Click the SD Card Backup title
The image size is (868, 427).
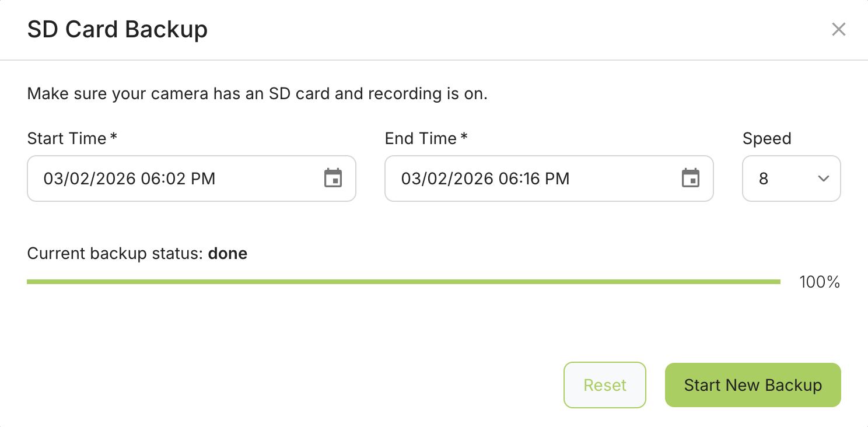click(x=117, y=30)
